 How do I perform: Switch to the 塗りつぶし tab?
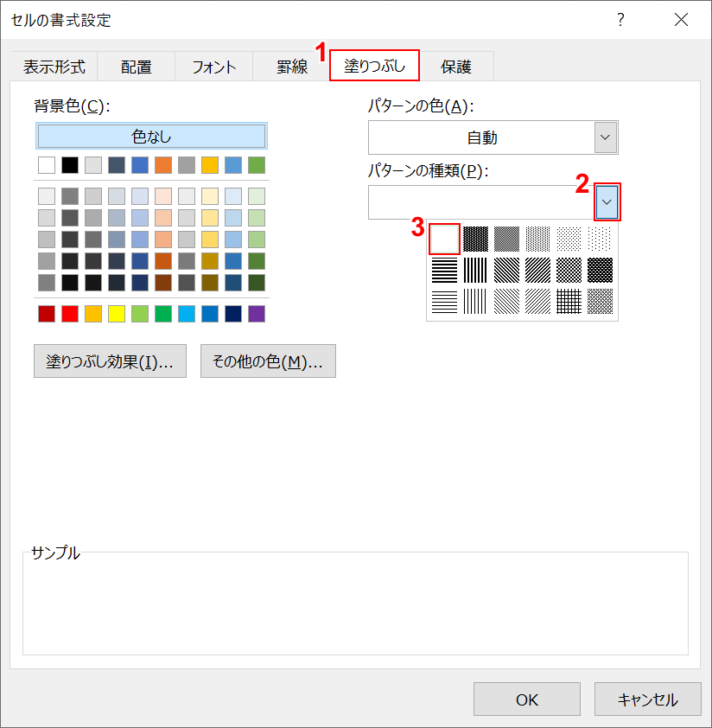coord(374,66)
